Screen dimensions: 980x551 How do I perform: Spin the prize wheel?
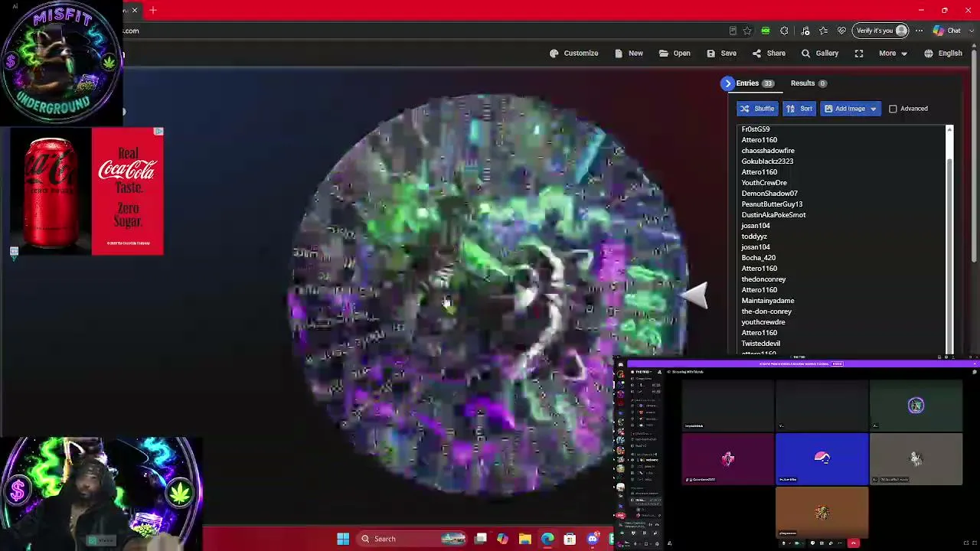pyautogui.click(x=487, y=295)
